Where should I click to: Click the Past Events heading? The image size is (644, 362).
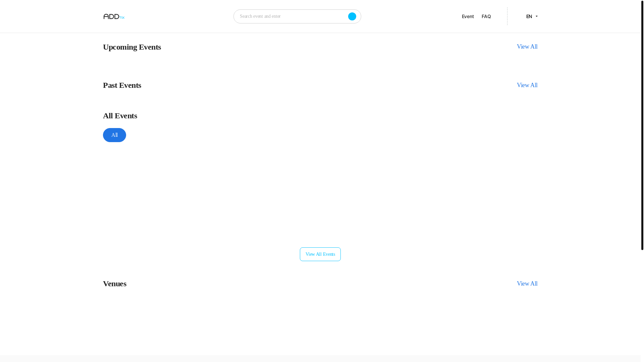tap(122, 85)
